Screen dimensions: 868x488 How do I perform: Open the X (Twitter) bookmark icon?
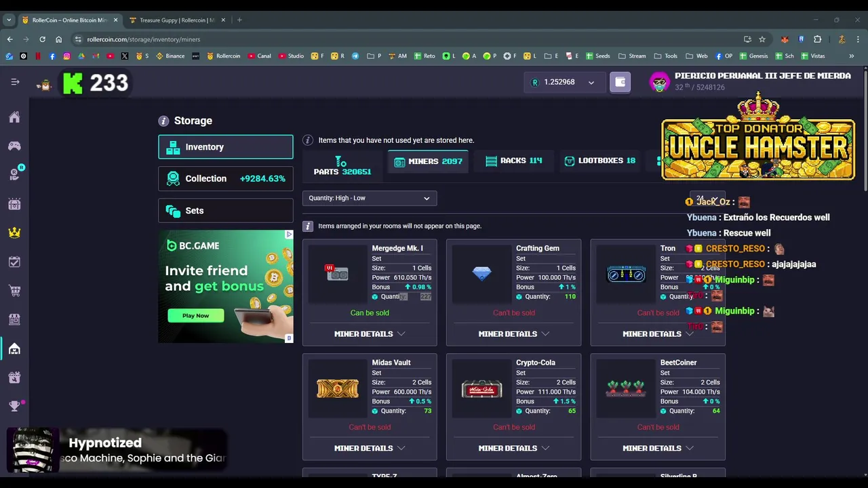(x=125, y=56)
